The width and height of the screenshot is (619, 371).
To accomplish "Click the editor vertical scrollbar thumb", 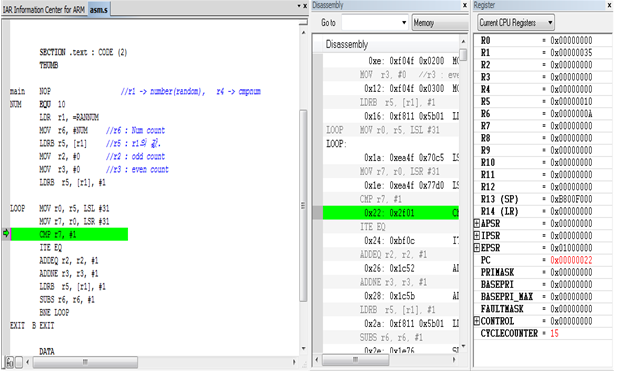I will click(303, 205).
